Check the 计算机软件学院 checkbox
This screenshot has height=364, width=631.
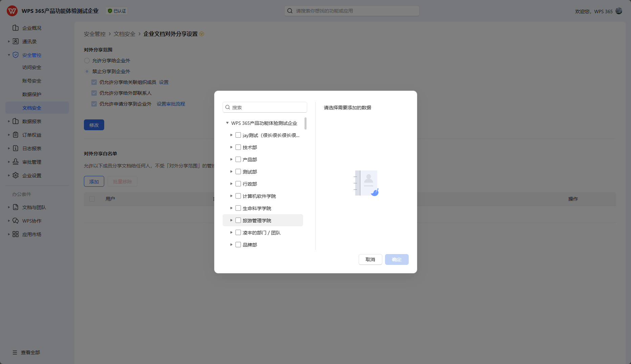coord(238,196)
